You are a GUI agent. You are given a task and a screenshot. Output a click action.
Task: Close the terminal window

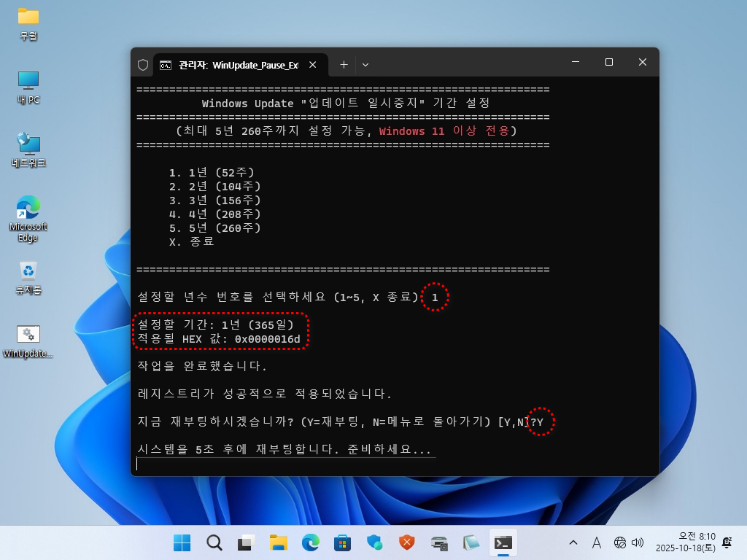[x=642, y=63]
